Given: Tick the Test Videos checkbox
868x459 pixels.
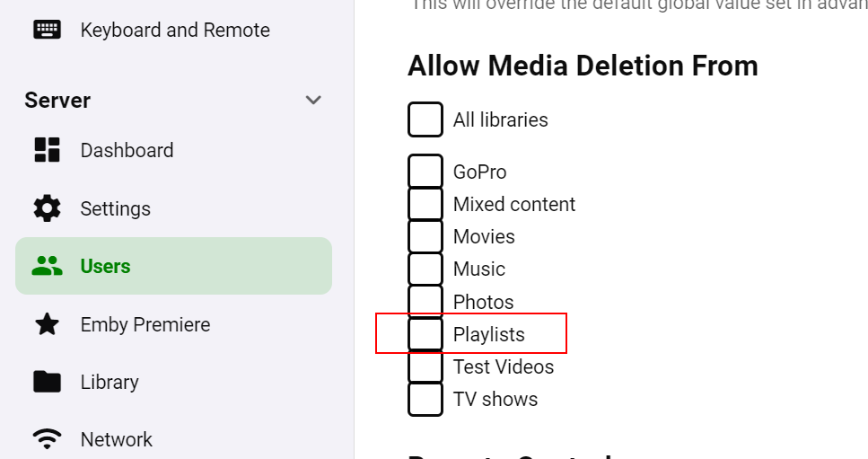Looking at the screenshot, I should (425, 366).
